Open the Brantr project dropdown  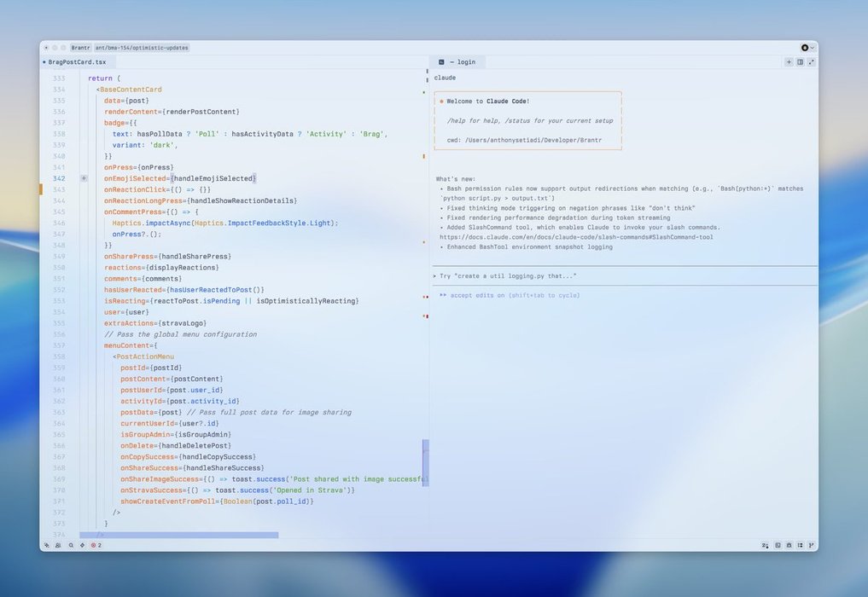[x=80, y=48]
